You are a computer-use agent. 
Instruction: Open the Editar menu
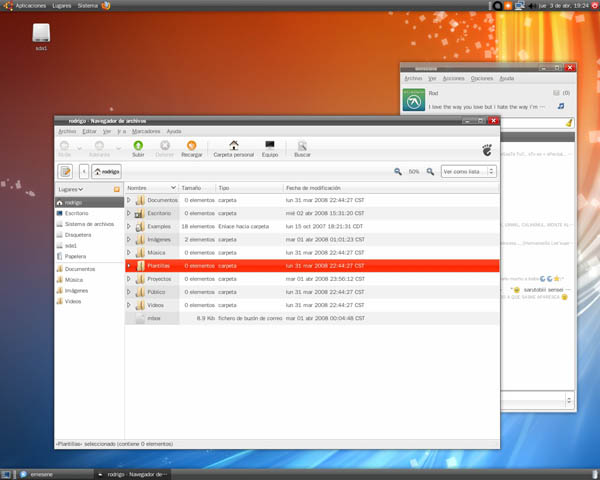pyautogui.click(x=89, y=131)
